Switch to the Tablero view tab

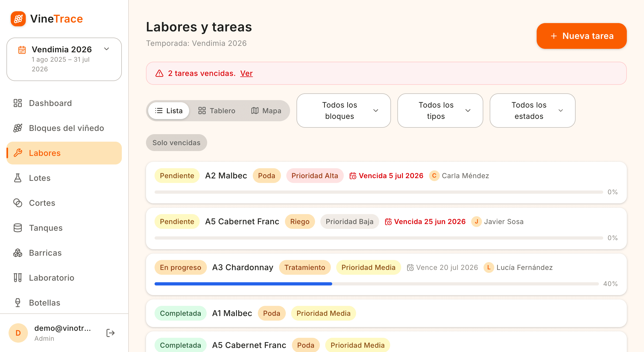217,111
